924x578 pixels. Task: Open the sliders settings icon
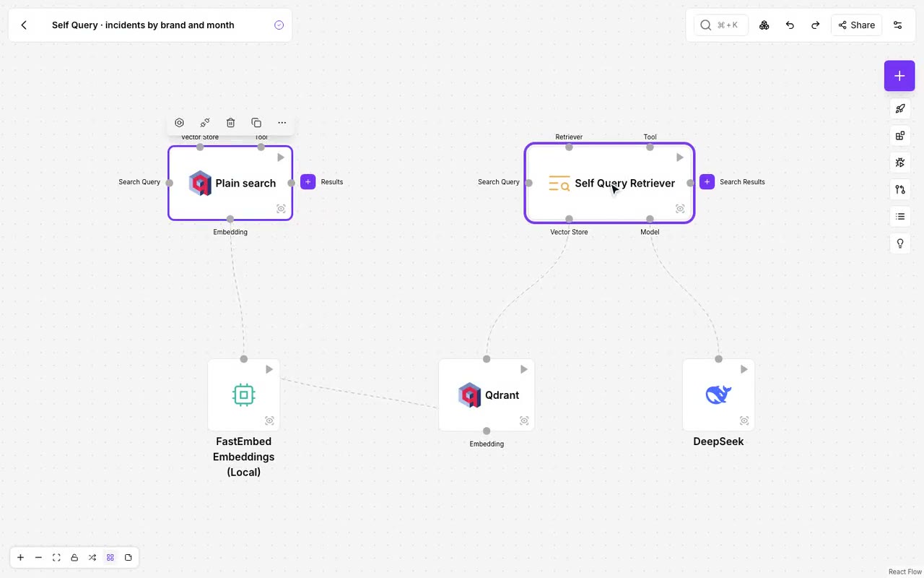point(898,25)
